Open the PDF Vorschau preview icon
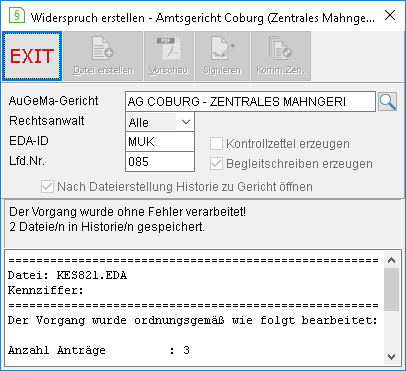The width and height of the screenshot is (406, 371). tap(169, 56)
